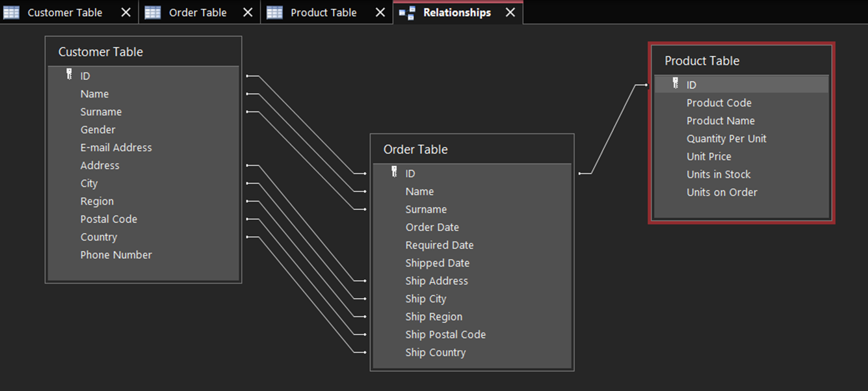Click the Order Table tab table icon

[153, 12]
